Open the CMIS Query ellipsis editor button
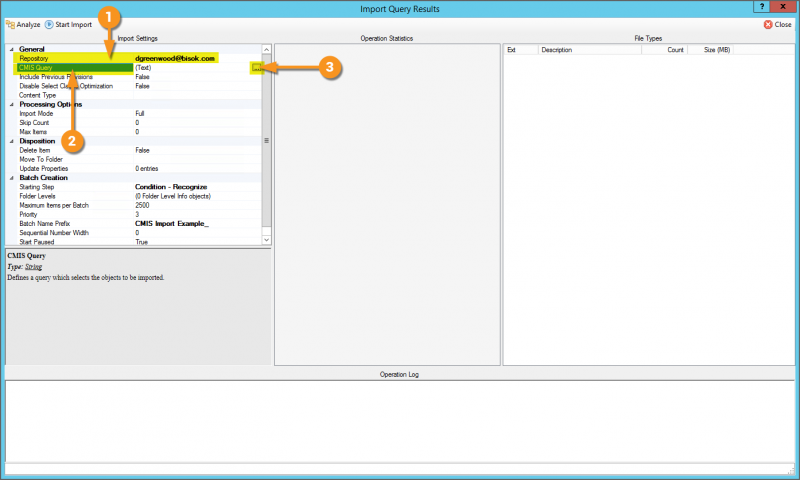 pyautogui.click(x=257, y=67)
